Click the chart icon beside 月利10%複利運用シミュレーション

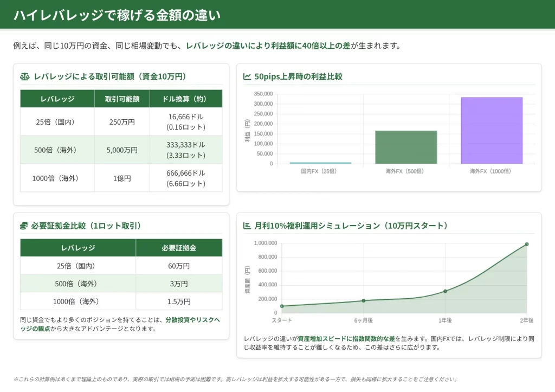[247, 226]
